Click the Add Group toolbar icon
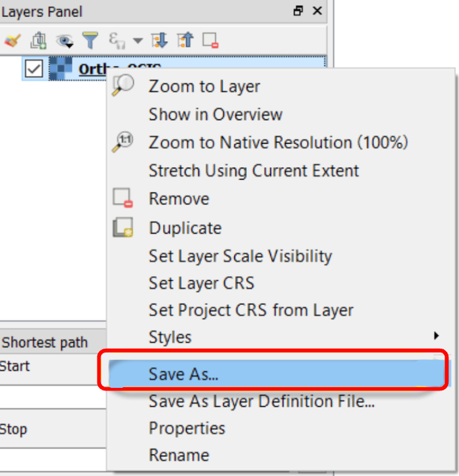Image resolution: width=459 pixels, height=476 pixels. tap(38, 41)
